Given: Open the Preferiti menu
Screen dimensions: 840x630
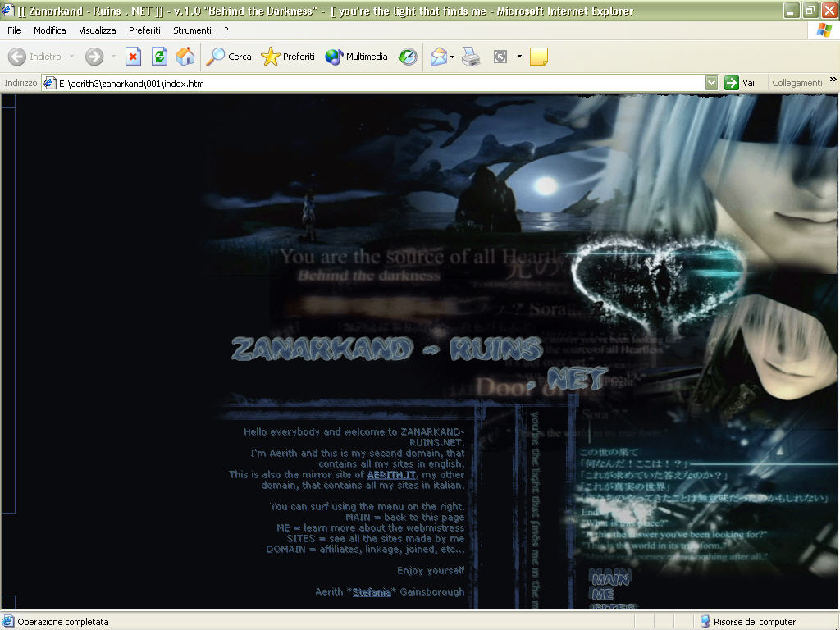Looking at the screenshot, I should click(144, 30).
